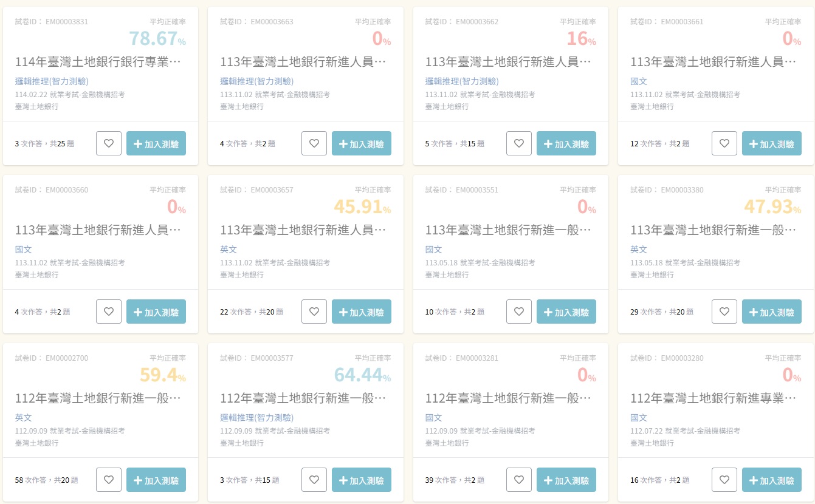This screenshot has width=815, height=504.
Task: Toggle heart on exam EM00003551
Action: click(519, 312)
